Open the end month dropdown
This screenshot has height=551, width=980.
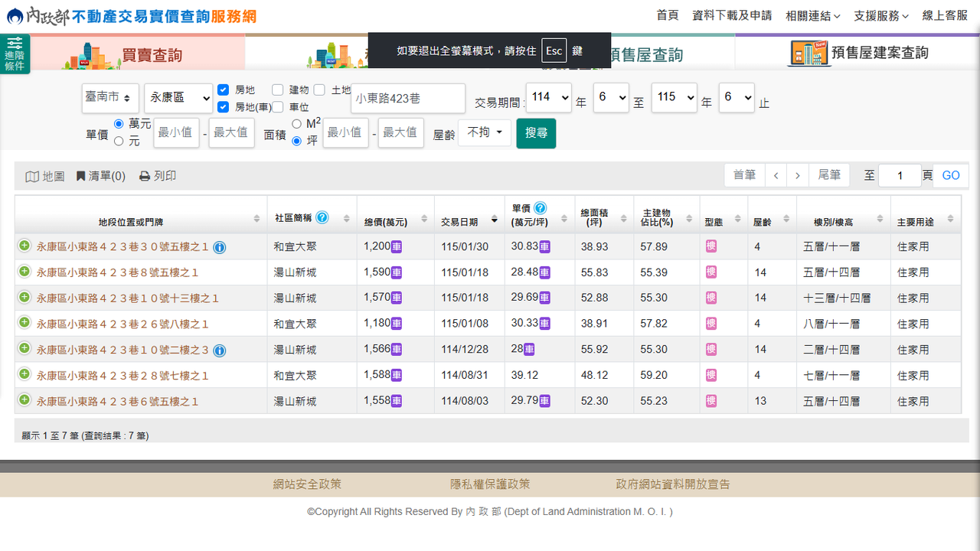pos(737,97)
